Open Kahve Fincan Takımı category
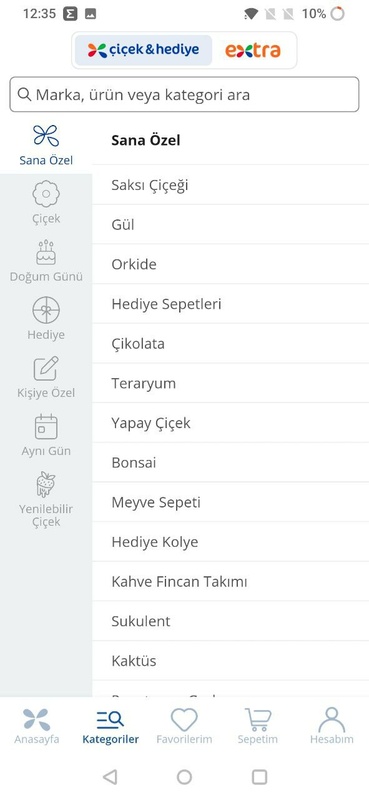Viewport: 369px width, 800px height. point(230,582)
